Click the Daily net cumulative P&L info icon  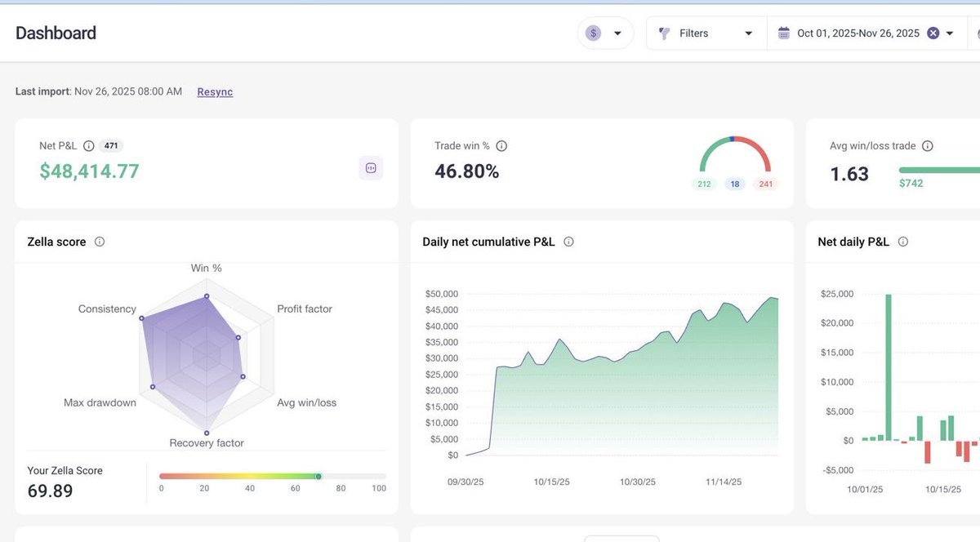(568, 242)
